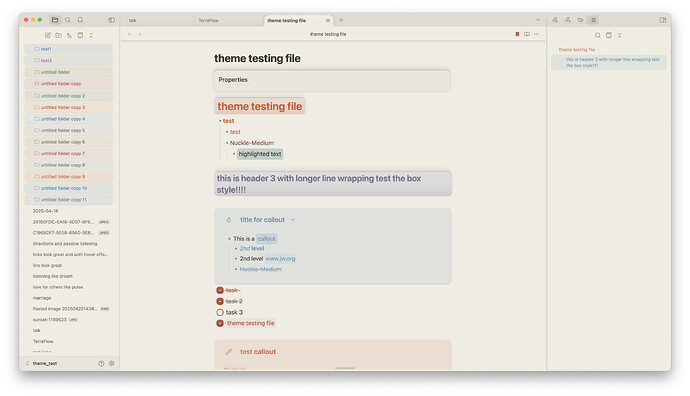Create a new folder in file explorer
690x396 pixels.
pyautogui.click(x=59, y=35)
